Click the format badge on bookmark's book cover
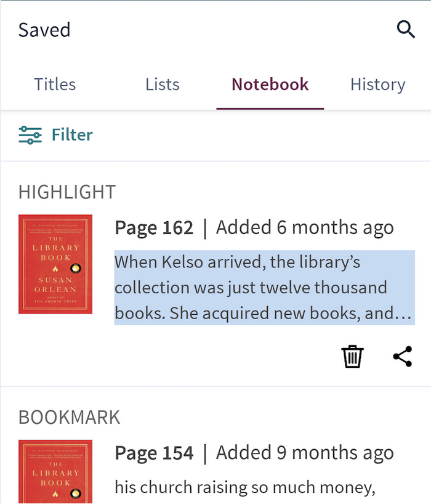Image resolution: width=431 pixels, height=504 pixels. pos(76,494)
